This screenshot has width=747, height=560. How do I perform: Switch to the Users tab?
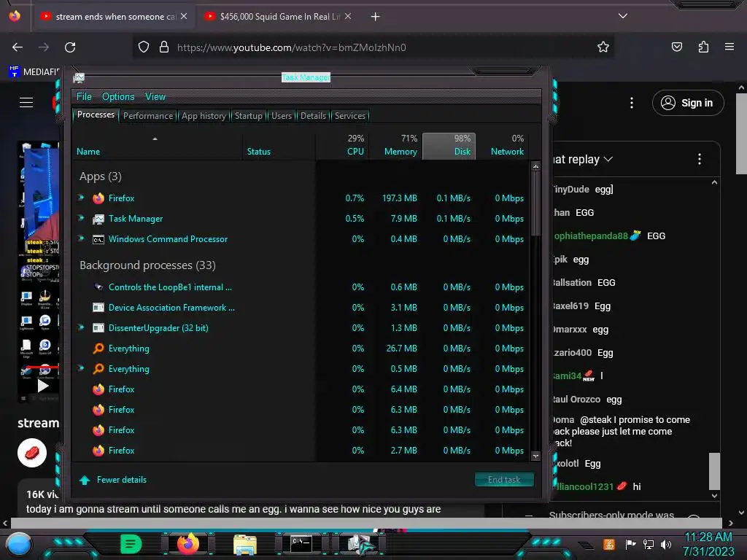[282, 116]
